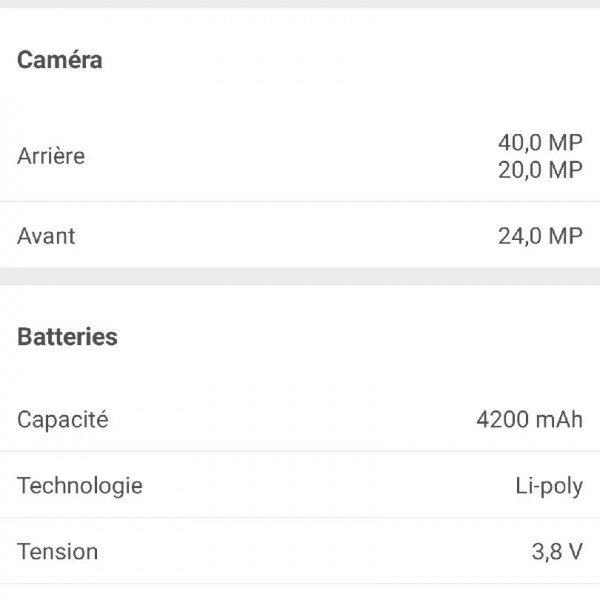Click the divider line between Arrière and Avant
Viewport: 600px width, 600px height.
click(300, 202)
